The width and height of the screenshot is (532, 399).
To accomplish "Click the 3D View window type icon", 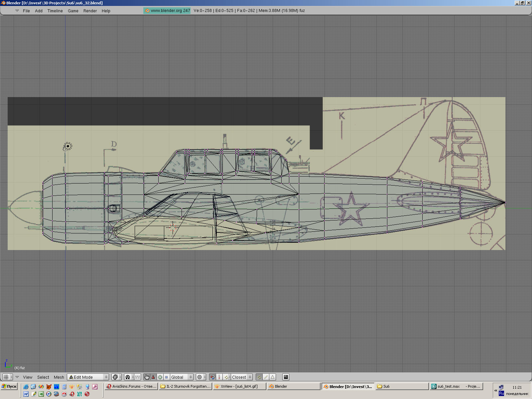I will point(6,377).
